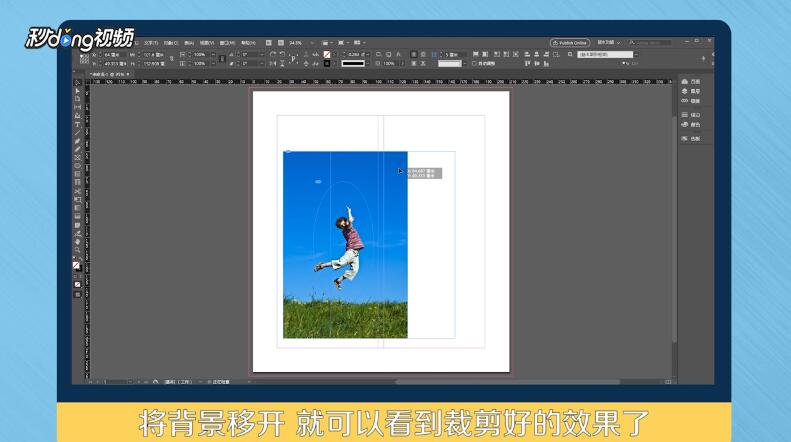
Task: Open the Color panel
Action: 691,125
